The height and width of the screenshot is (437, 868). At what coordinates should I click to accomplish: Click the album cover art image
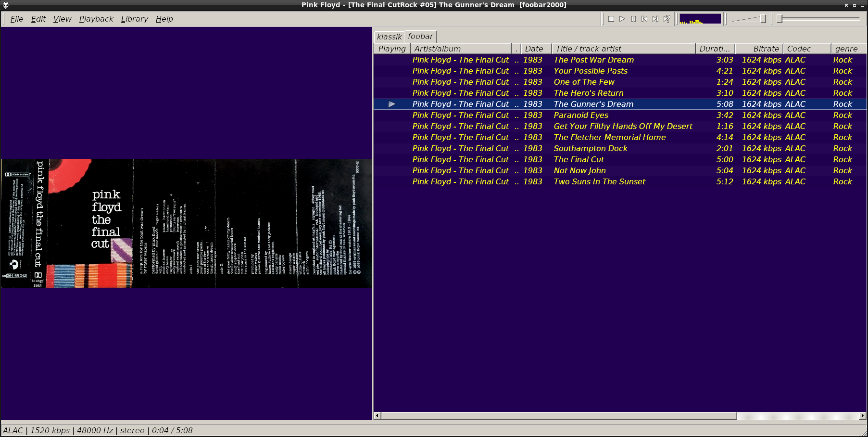[x=187, y=223]
